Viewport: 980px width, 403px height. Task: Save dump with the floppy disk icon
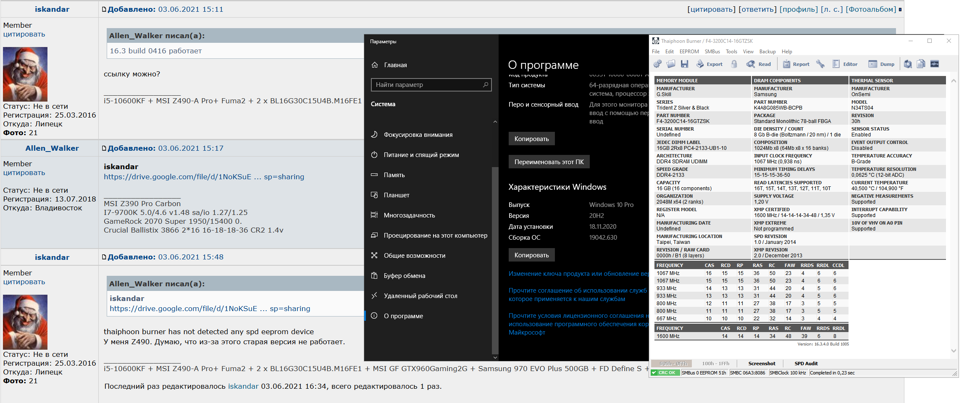coord(685,64)
